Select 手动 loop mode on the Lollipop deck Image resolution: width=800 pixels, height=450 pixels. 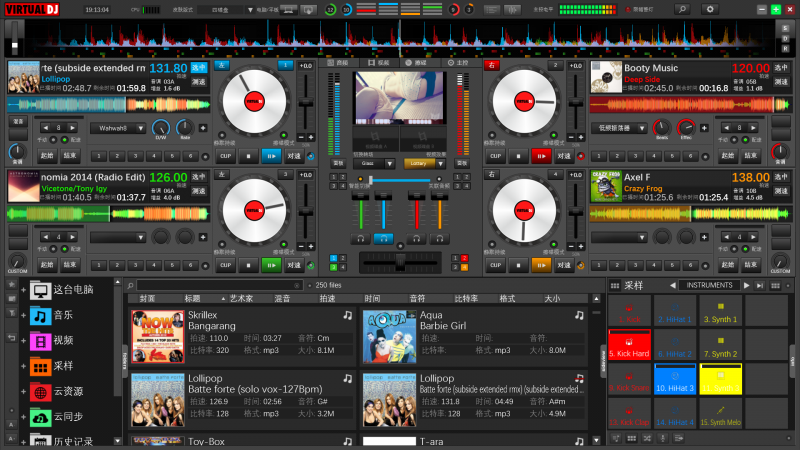tap(53, 140)
